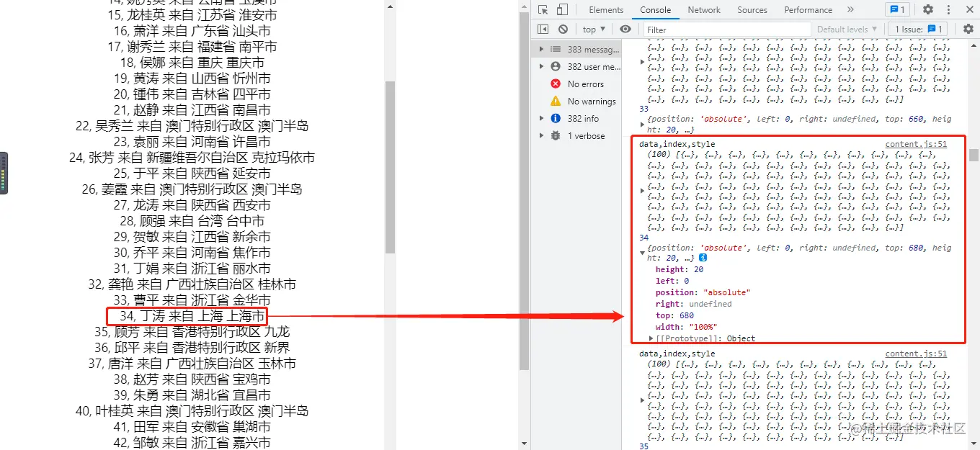
Task: Click the console output scrollbar thumb
Action: (x=974, y=156)
